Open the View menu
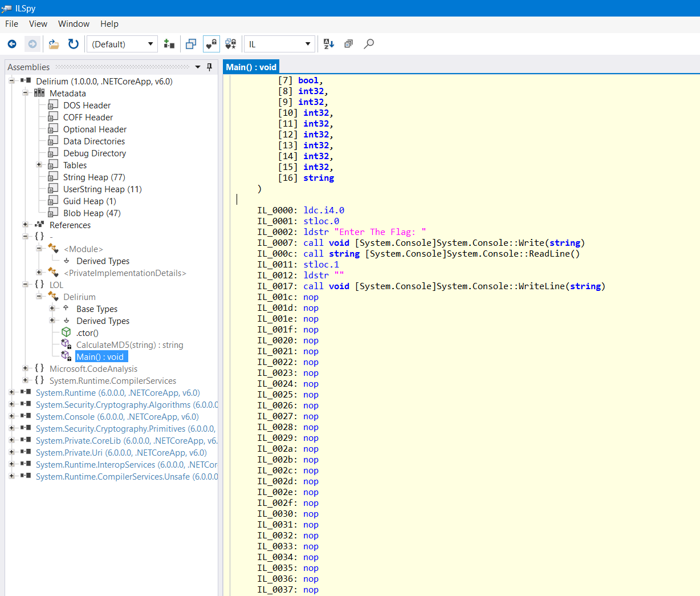Viewport: 700px width, 596px height. click(x=38, y=24)
